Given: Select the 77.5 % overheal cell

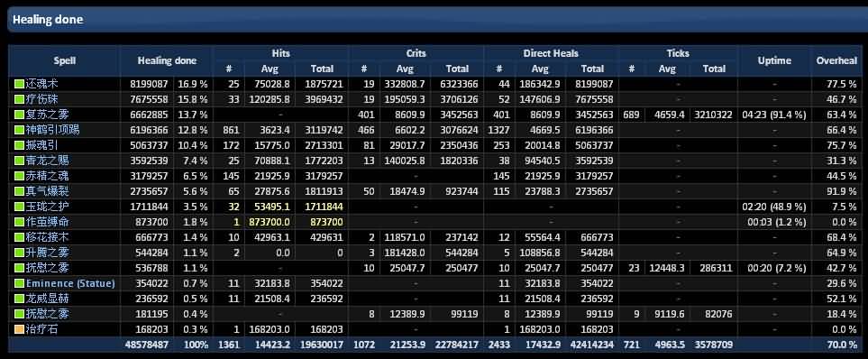Looking at the screenshot, I should (x=836, y=84).
